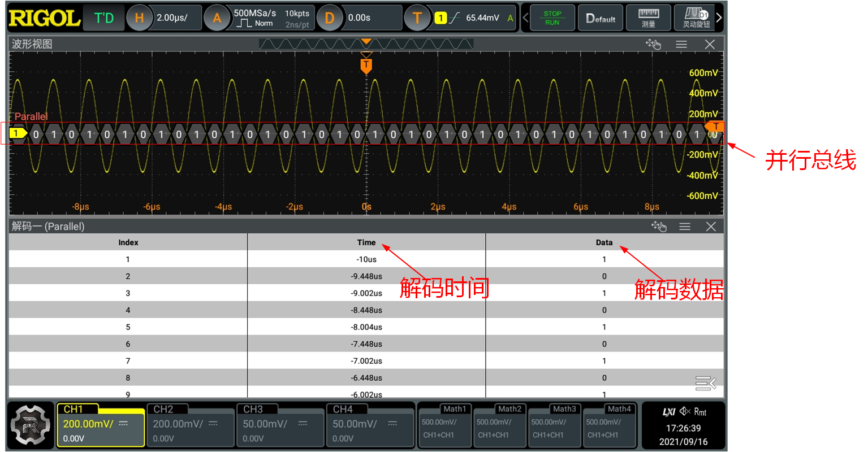The height and width of the screenshot is (452, 868).
Task: Open acquisition A icon
Action: tap(217, 18)
